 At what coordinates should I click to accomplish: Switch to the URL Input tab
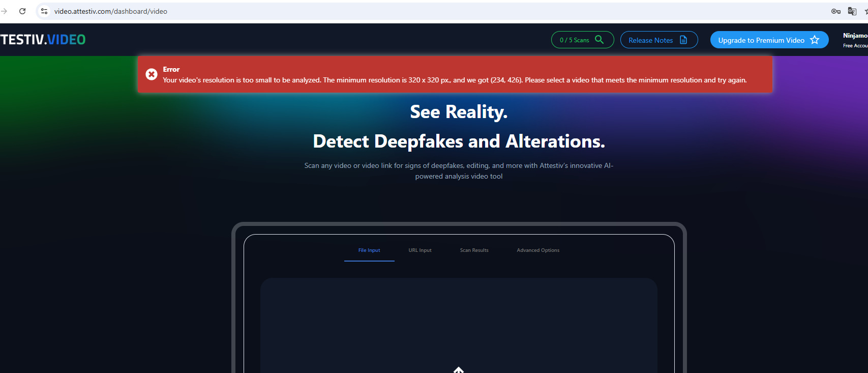[x=420, y=250]
